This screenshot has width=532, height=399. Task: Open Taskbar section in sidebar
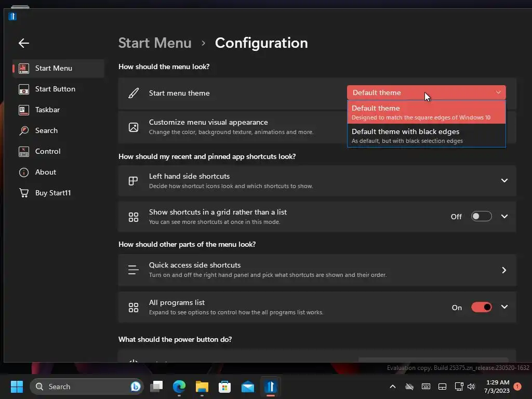58,110
